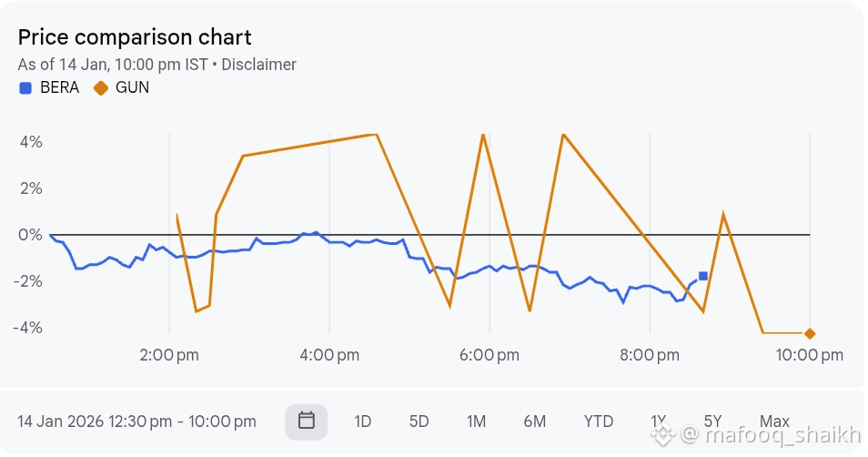The width and height of the screenshot is (868, 457).
Task: Click the BERA end-point square marker
Action: tap(703, 276)
